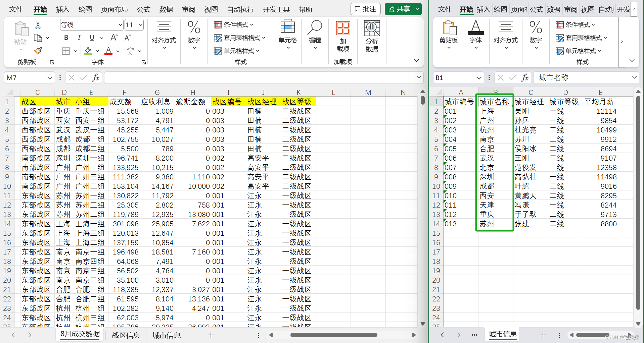
Task: Open the 数字 percent format menu in left window
Action: click(194, 35)
